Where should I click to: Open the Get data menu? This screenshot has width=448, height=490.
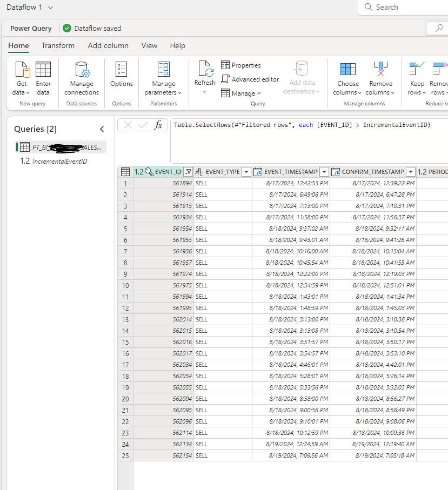22,78
